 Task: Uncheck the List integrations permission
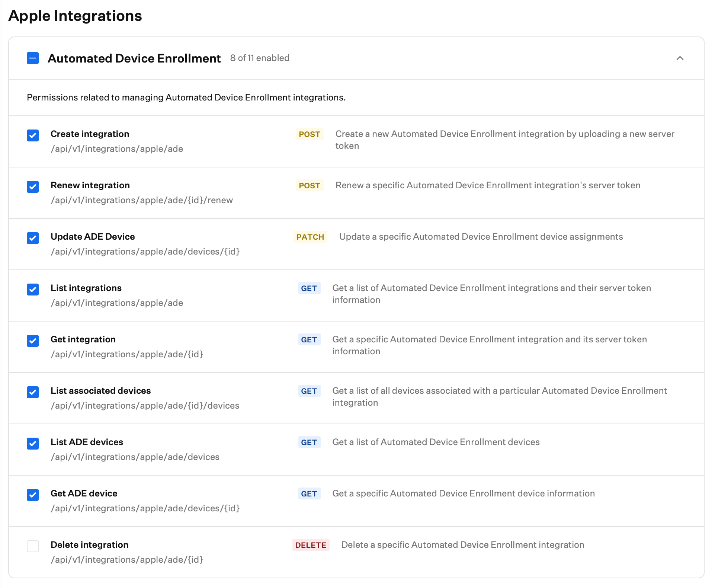[x=33, y=290]
